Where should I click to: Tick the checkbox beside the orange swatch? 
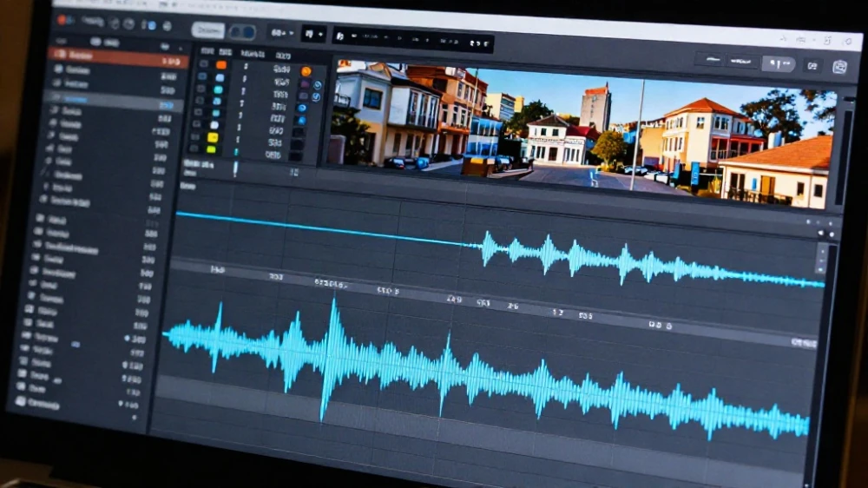tap(204, 64)
